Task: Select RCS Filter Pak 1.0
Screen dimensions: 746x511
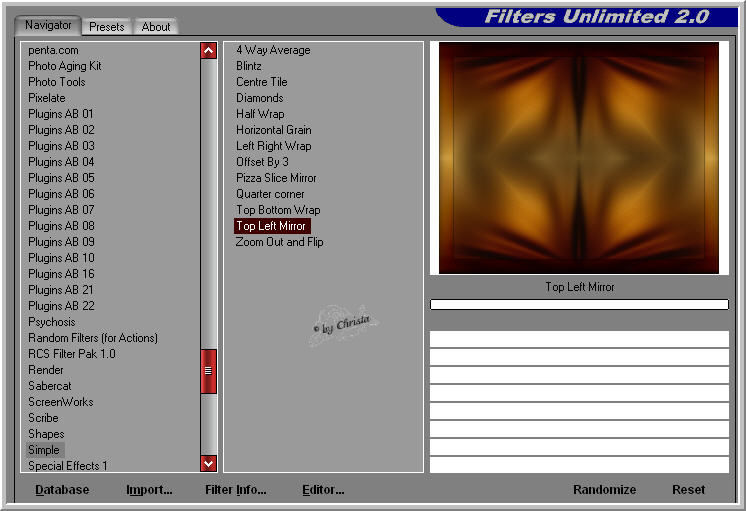Action: tap(72, 354)
